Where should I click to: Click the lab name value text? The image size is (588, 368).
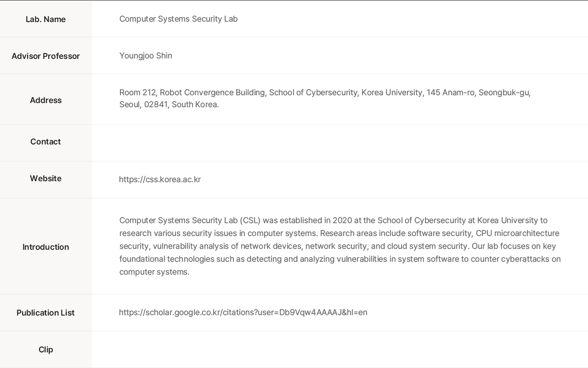[178, 19]
